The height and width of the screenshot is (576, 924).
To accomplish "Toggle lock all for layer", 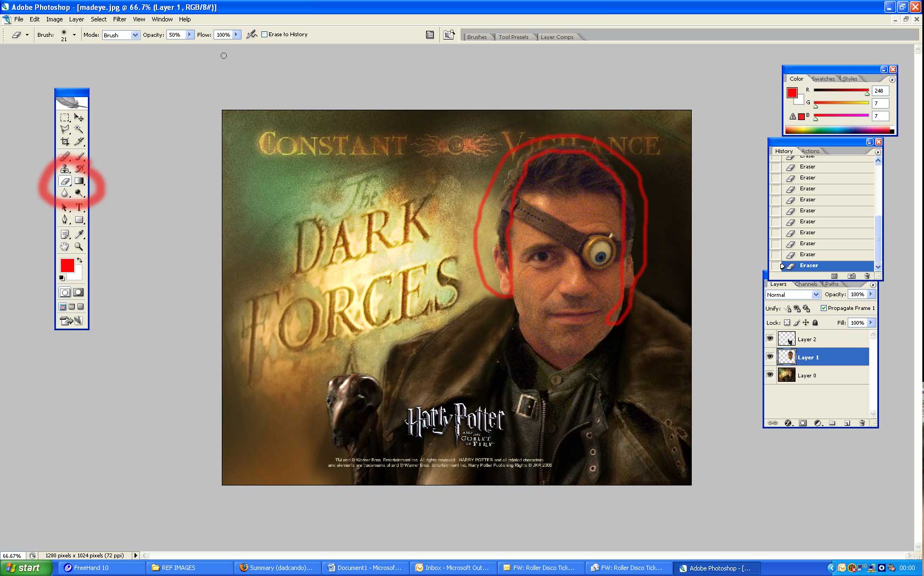I will (815, 323).
